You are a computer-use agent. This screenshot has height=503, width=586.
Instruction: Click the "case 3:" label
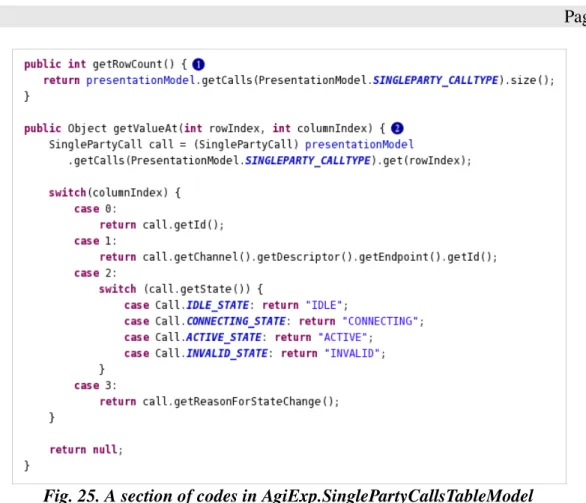(x=95, y=386)
